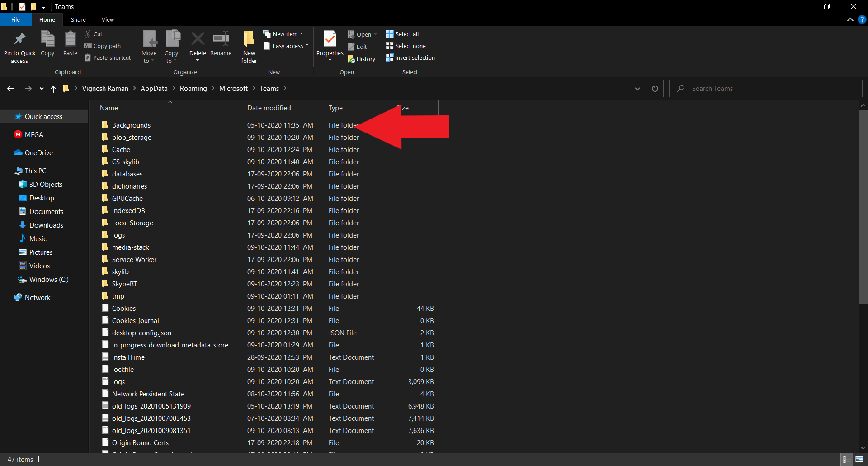The image size is (868, 466).
Task: Click Edit in the ribbon
Action: 357,47
